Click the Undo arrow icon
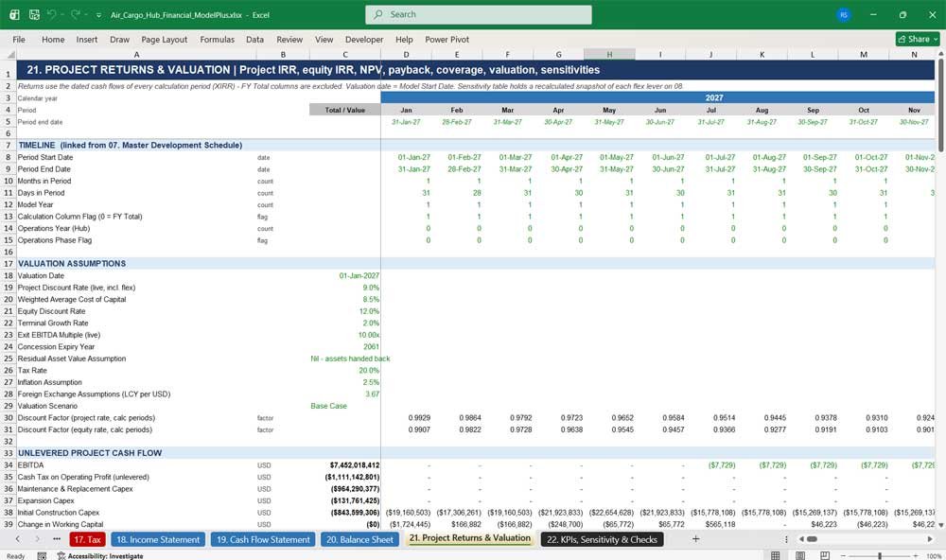This screenshot has height=560, width=946. point(52,14)
